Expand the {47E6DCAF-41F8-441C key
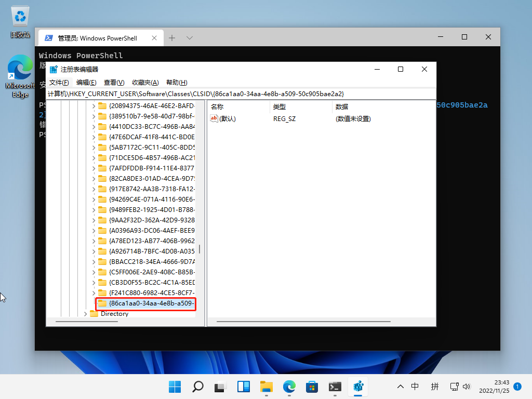The image size is (532, 399). click(x=94, y=137)
